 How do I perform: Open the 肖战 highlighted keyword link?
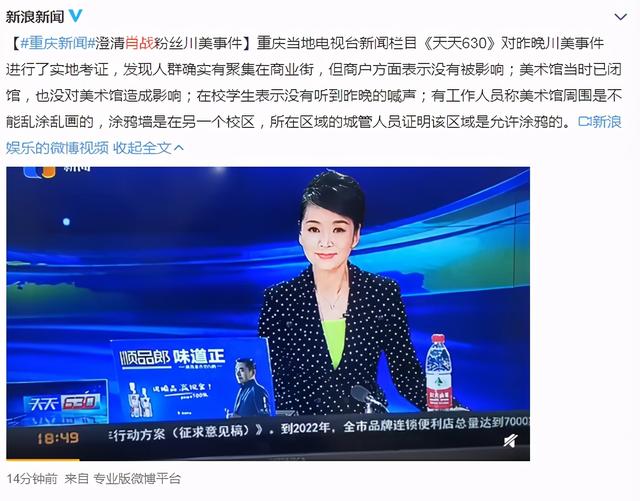pos(139,43)
